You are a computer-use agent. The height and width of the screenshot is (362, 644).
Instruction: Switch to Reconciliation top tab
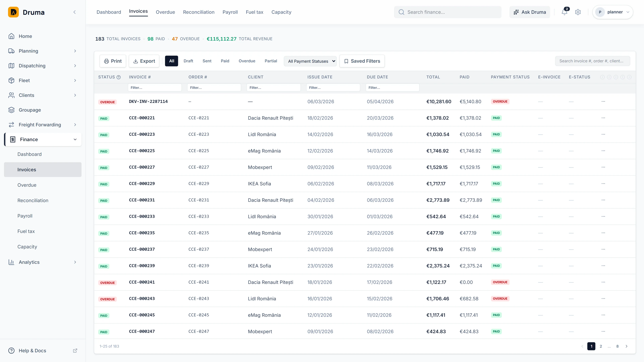(199, 12)
